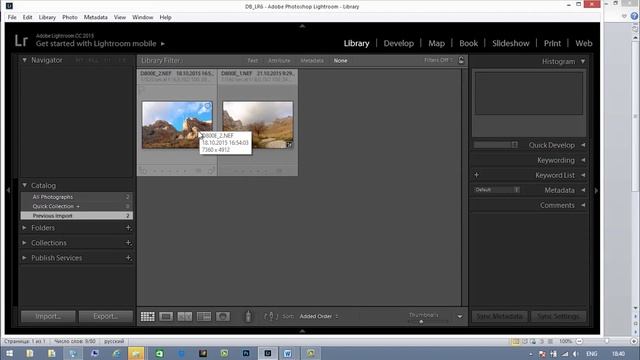Expand the Comments panel
This screenshot has width=640, height=360.
(583, 205)
